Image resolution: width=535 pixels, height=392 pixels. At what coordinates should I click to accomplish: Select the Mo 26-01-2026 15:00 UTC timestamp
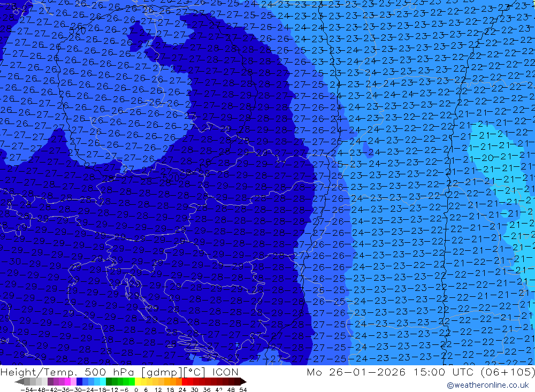[391, 372]
